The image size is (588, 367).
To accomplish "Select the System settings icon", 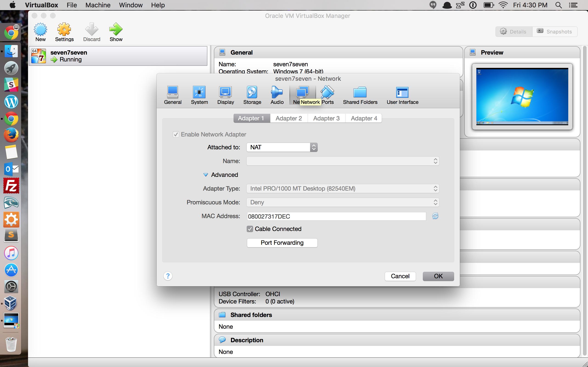I will coord(199,95).
